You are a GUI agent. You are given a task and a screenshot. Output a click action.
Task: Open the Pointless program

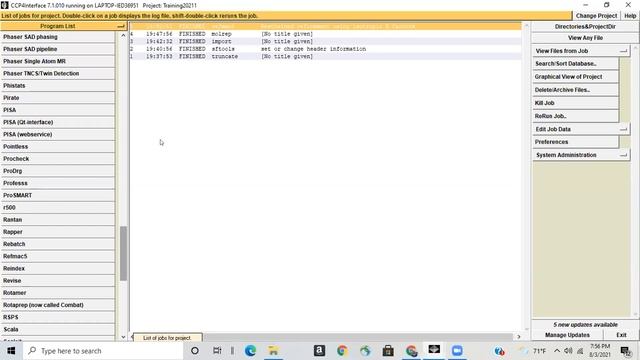58,147
